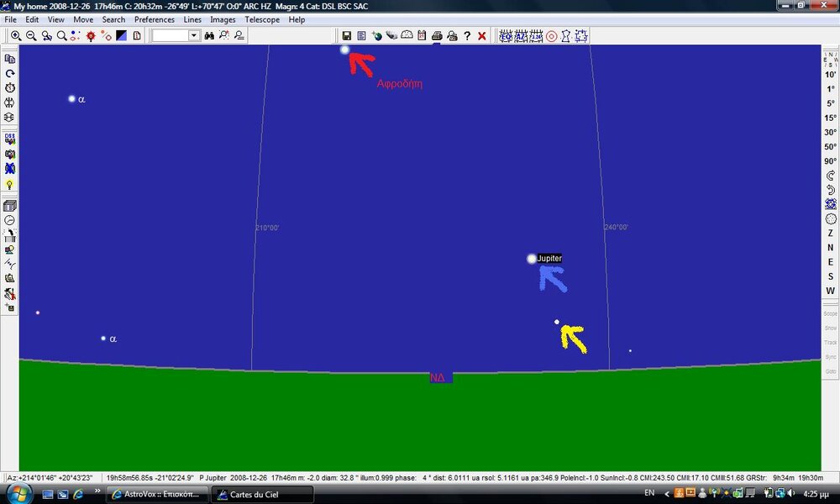Expand the Lines menu

192,19
